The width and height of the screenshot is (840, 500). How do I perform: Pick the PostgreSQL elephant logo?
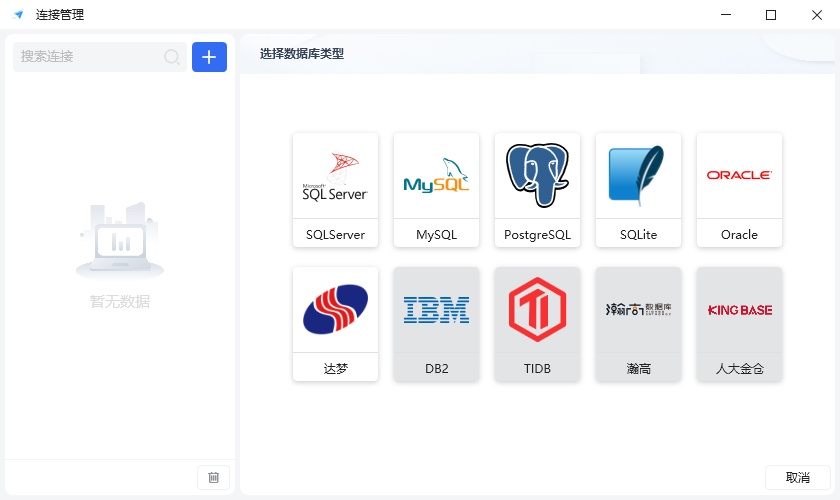(x=537, y=175)
